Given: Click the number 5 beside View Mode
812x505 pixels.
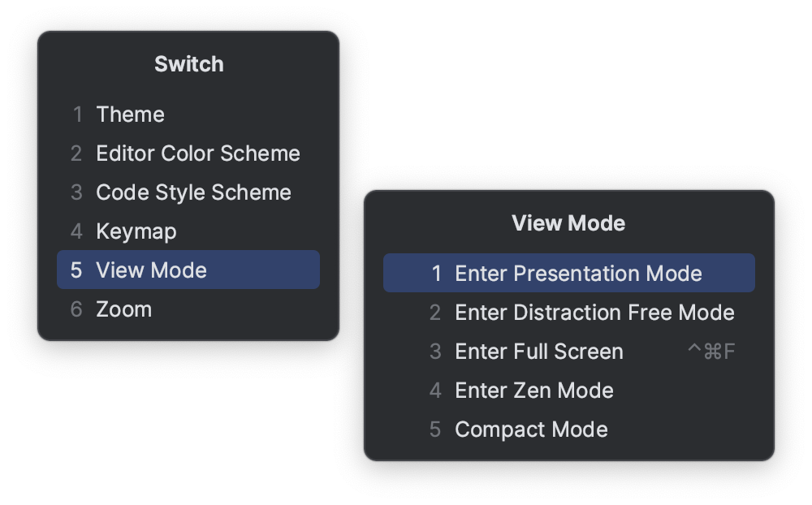Looking at the screenshot, I should pos(78,270).
